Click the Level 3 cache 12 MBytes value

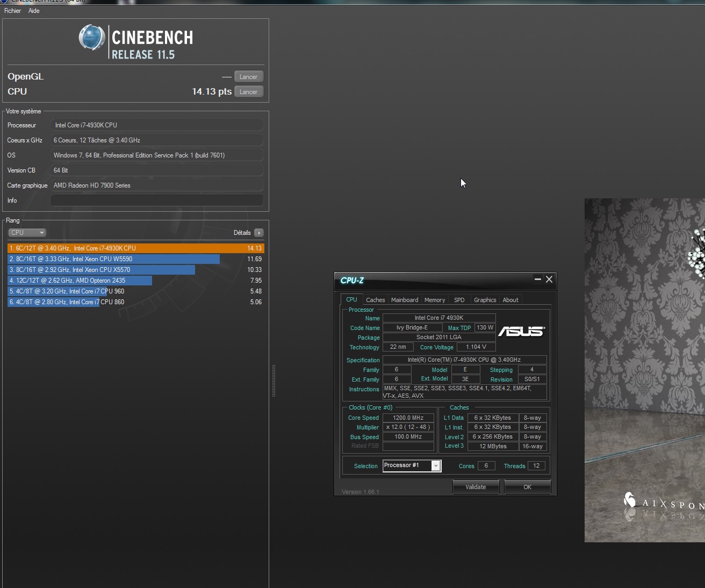493,447
